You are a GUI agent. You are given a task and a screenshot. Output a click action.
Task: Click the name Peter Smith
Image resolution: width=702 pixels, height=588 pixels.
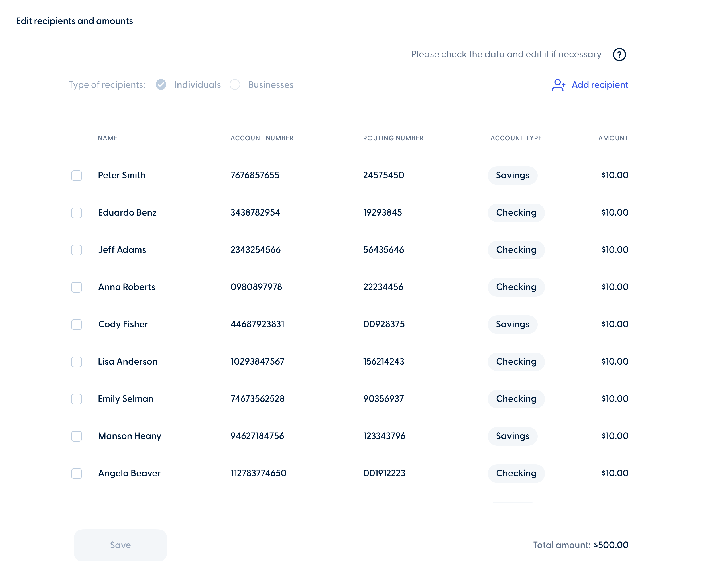point(122,175)
